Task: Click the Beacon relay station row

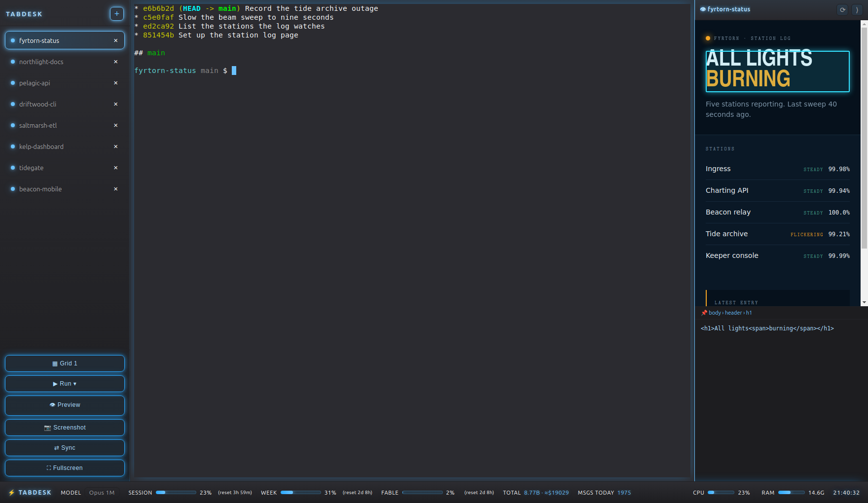Action: [777, 212]
